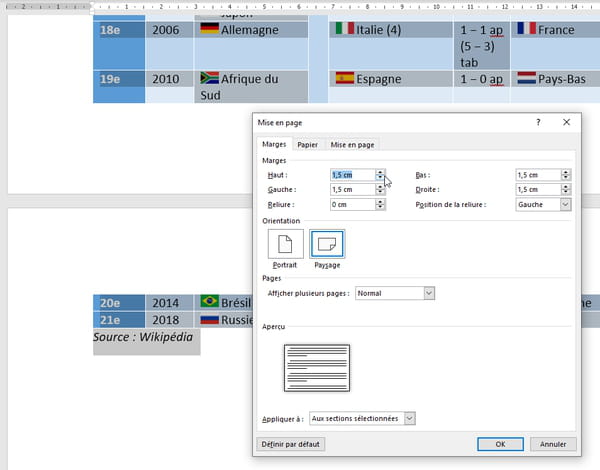This screenshot has width=600, height=470.
Task: Increase the Haut margin with up arrow
Action: pos(380,172)
